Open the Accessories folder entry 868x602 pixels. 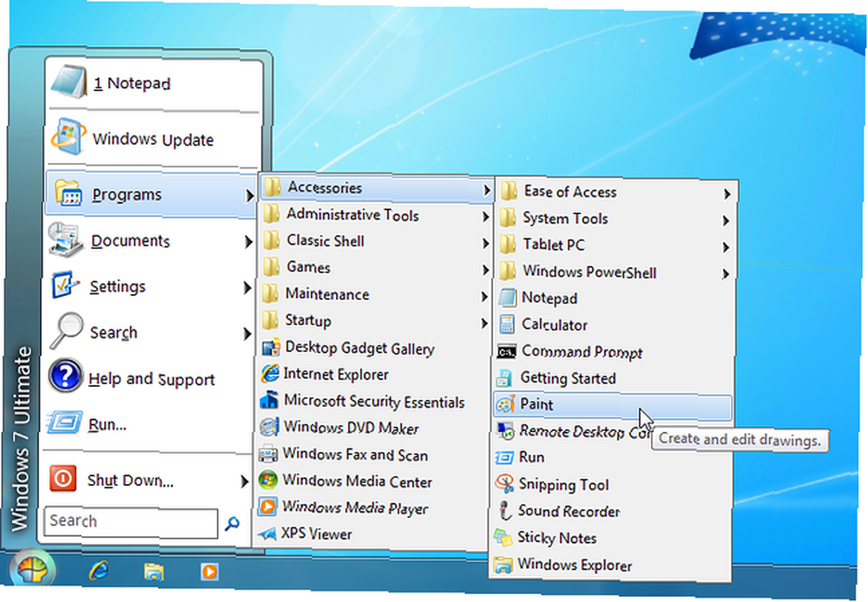[x=376, y=189]
